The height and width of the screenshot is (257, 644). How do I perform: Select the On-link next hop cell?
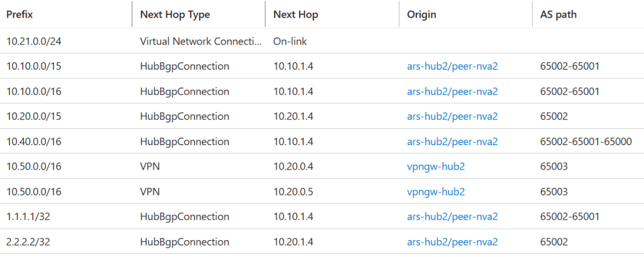click(x=290, y=41)
